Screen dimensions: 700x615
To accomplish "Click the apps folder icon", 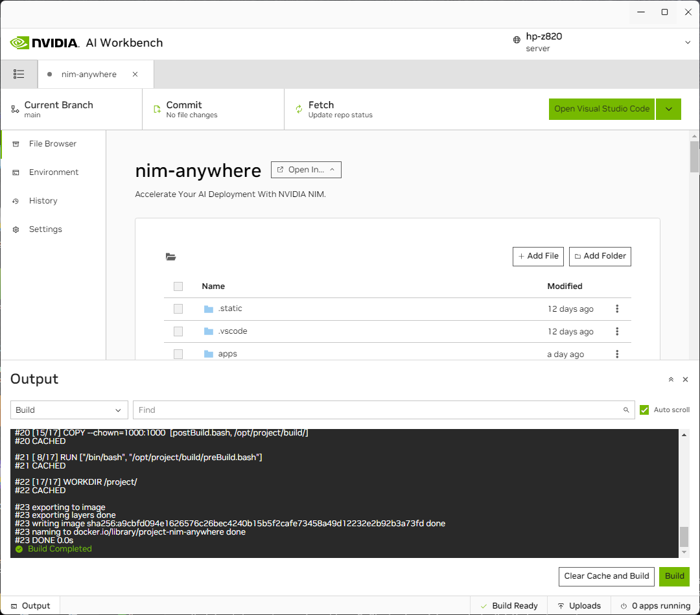I will (x=209, y=354).
